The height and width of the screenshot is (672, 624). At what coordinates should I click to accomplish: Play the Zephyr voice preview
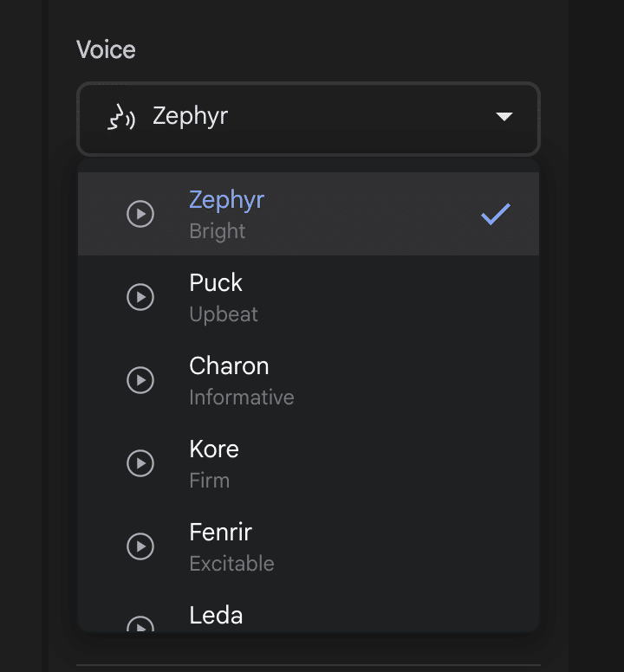point(140,214)
